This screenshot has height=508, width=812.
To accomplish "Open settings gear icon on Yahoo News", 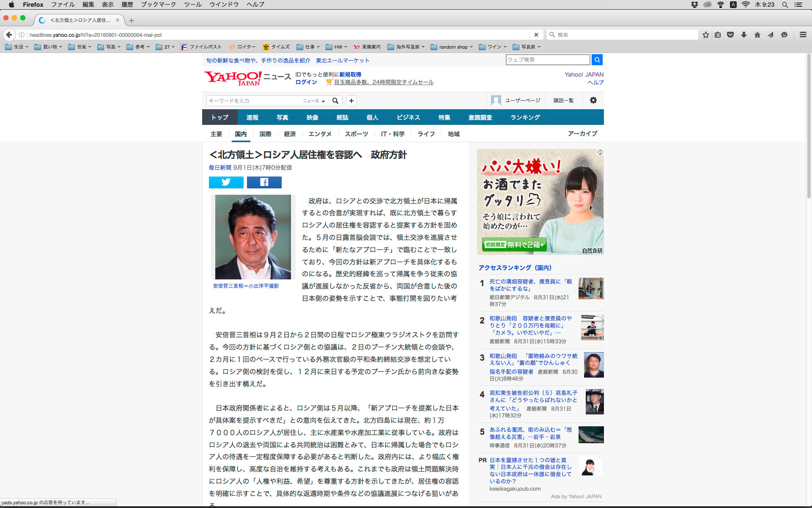I will [593, 100].
